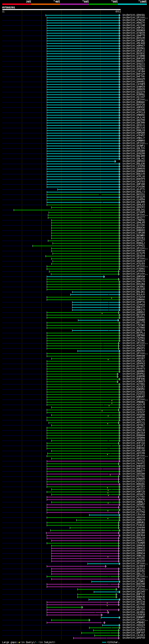Click the white query sequence bar
The image size is (149, 644).
tap(61, 10)
